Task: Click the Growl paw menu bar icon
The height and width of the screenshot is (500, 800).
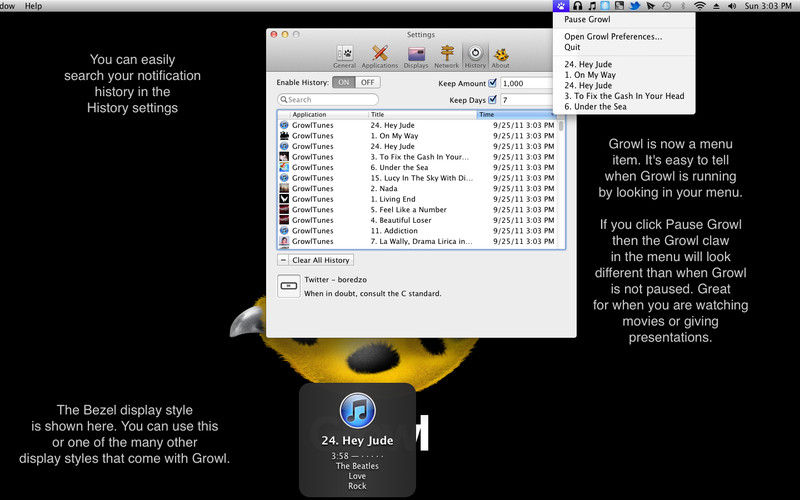Action: click(x=561, y=6)
